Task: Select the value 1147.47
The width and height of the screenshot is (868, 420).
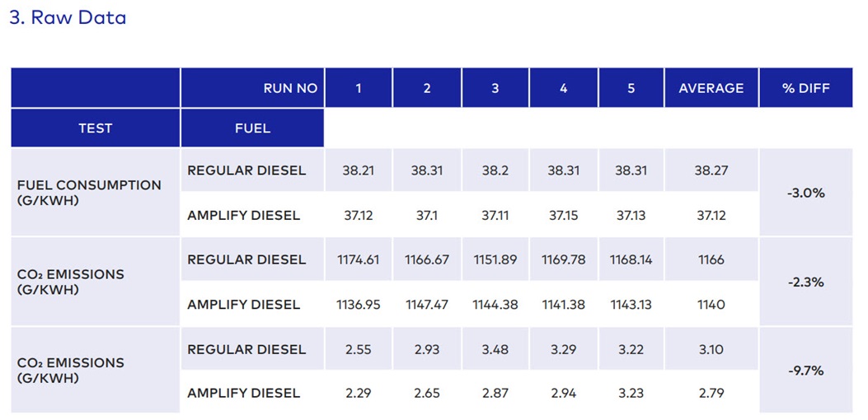Action: (x=427, y=304)
